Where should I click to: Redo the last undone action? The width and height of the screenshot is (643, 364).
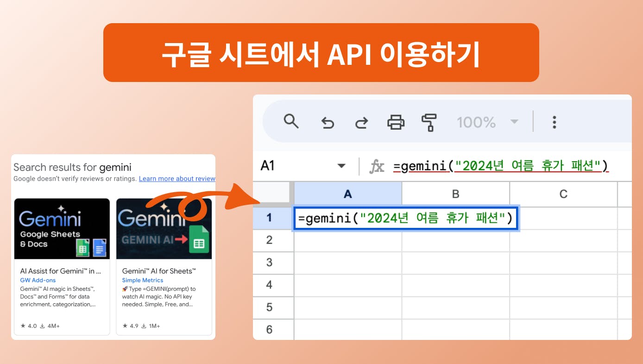pos(361,123)
